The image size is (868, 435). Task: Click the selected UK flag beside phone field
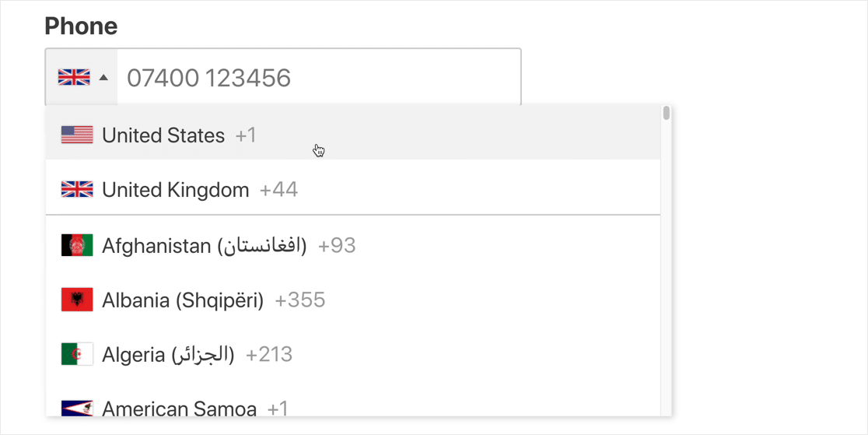(x=74, y=77)
